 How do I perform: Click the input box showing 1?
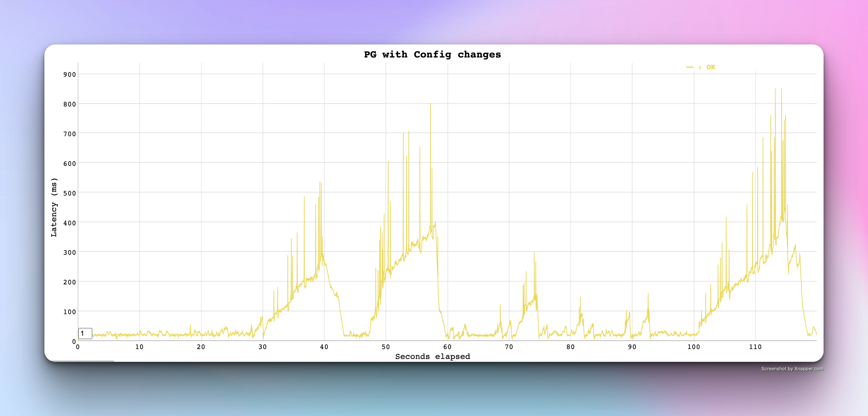pyautogui.click(x=85, y=333)
